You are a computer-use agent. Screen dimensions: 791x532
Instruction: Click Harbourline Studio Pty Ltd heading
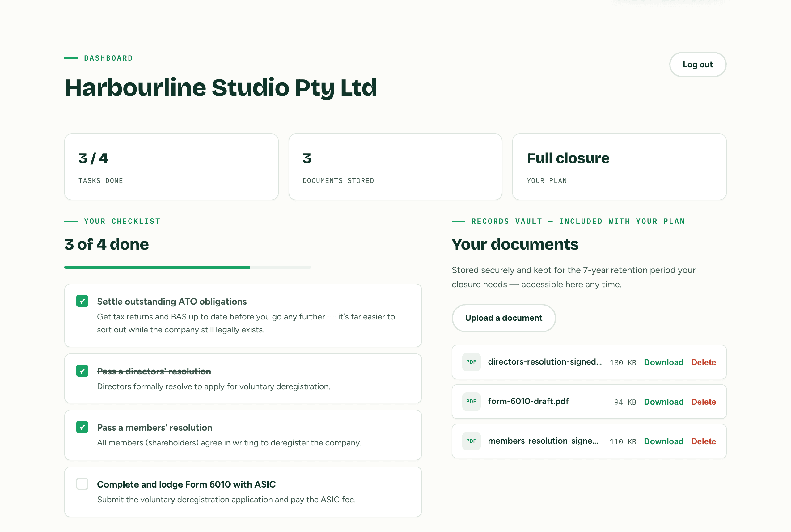pyautogui.click(x=221, y=88)
